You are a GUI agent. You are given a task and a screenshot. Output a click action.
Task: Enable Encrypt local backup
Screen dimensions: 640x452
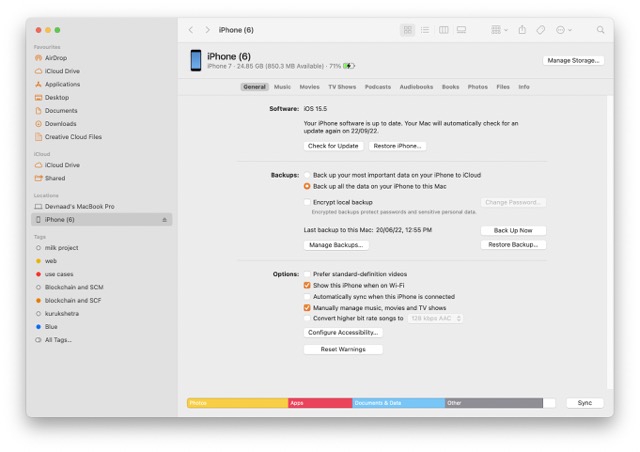(x=307, y=202)
